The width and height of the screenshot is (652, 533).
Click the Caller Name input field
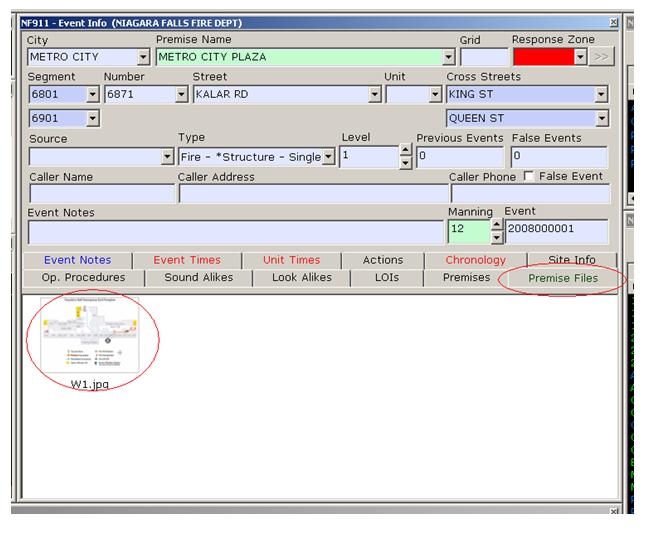tap(101, 194)
